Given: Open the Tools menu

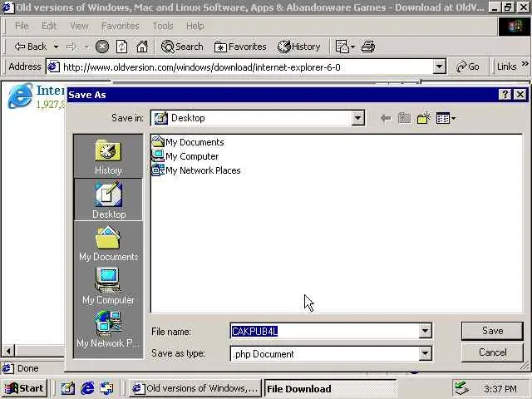Looking at the screenshot, I should 163,26.
